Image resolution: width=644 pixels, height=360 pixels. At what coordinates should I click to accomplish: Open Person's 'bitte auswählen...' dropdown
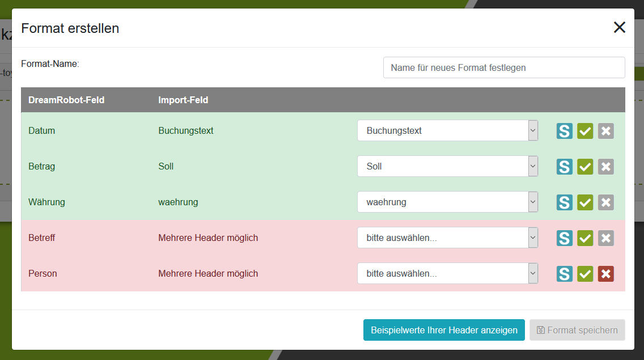447,274
